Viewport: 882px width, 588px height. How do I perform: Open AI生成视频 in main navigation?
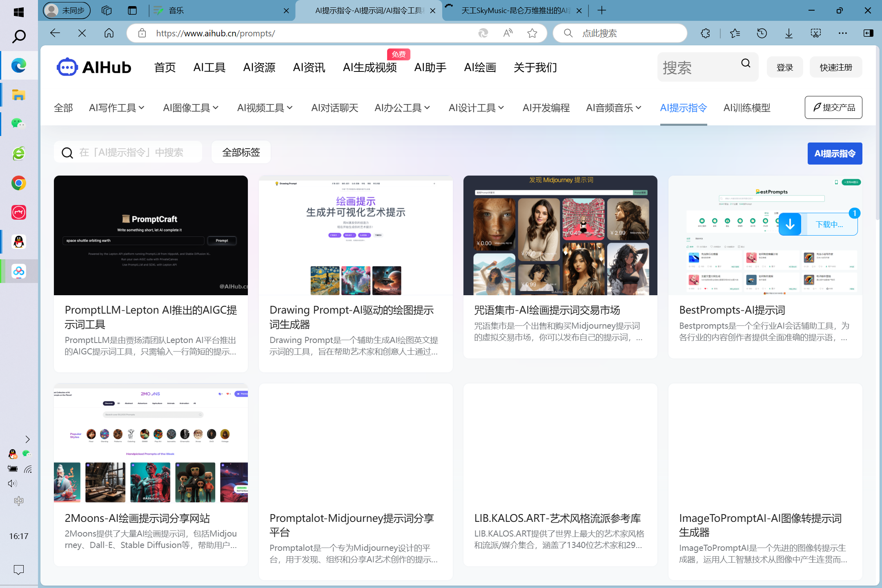coord(370,67)
